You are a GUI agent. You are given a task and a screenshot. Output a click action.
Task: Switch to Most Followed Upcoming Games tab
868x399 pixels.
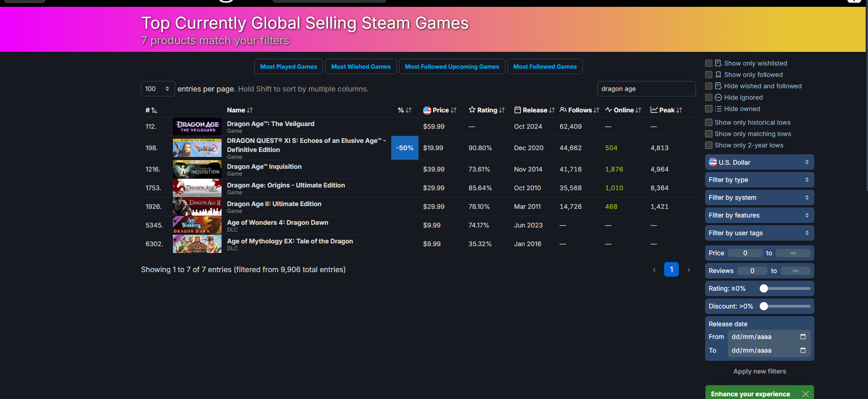tap(452, 66)
